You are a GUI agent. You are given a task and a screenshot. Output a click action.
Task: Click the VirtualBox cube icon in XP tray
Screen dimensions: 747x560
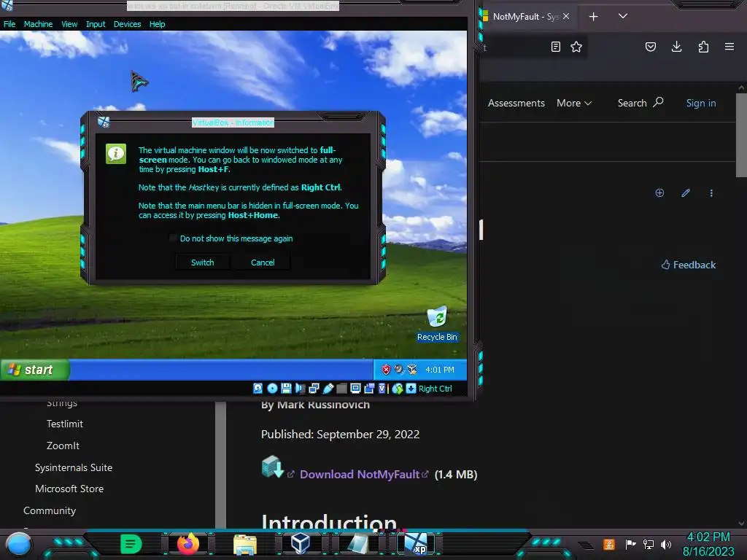[x=412, y=370]
